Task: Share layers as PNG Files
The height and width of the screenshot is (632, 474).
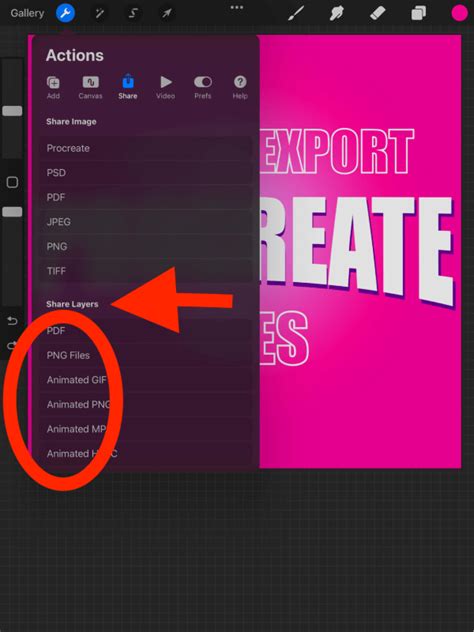Action: (146, 356)
